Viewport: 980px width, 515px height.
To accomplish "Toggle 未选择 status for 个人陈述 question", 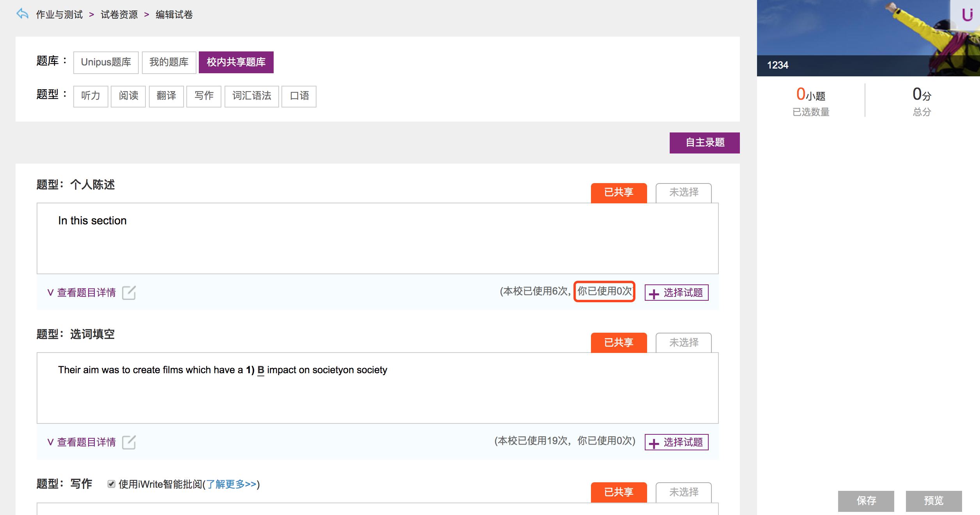I will coord(683,192).
